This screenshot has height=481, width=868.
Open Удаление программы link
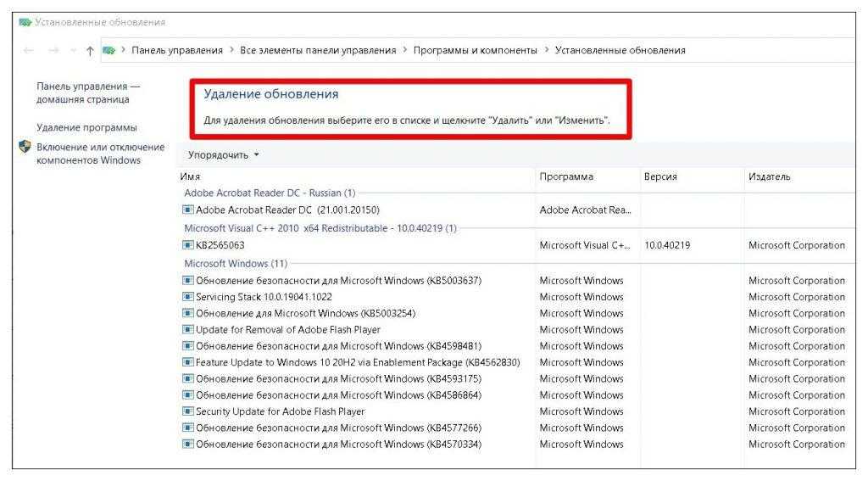pos(86,127)
